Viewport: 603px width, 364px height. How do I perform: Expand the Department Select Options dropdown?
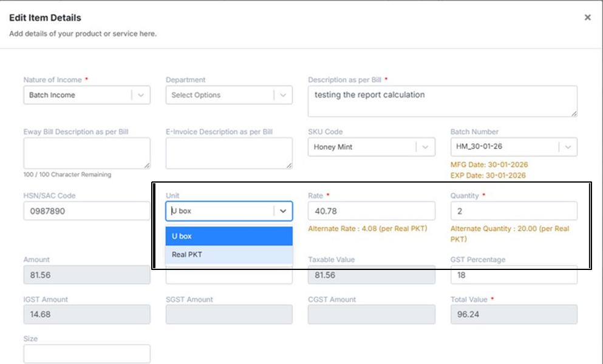[283, 95]
